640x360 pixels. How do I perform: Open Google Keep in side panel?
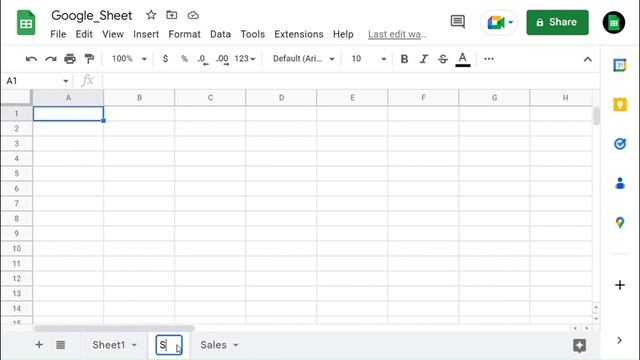point(620,104)
